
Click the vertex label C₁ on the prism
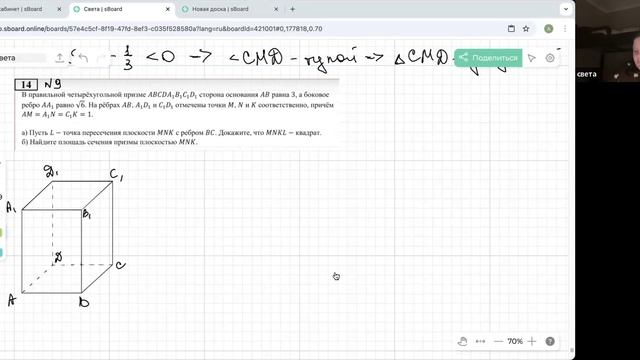tap(116, 175)
